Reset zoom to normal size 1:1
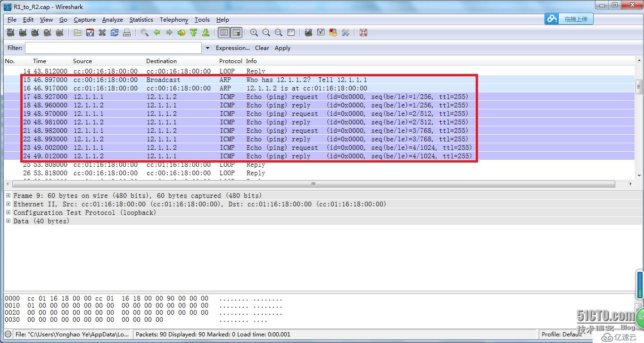This screenshot has height=343, width=644. click(x=279, y=33)
